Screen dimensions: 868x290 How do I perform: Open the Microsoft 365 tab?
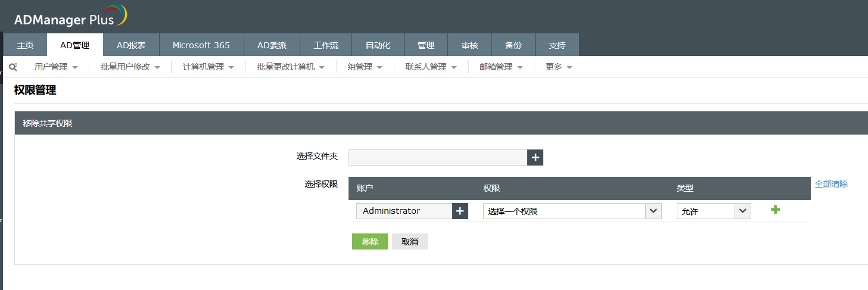tap(201, 45)
